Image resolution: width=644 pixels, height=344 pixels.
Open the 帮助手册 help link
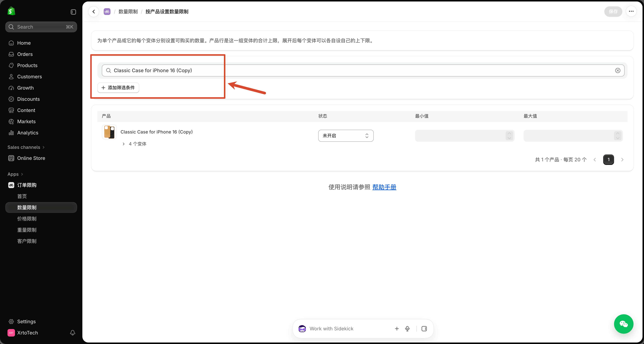click(x=384, y=187)
